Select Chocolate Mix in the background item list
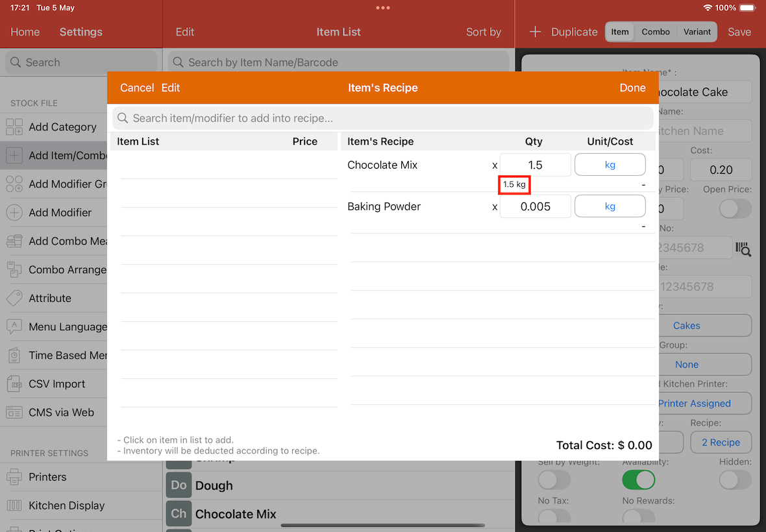766x532 pixels. (x=339, y=514)
